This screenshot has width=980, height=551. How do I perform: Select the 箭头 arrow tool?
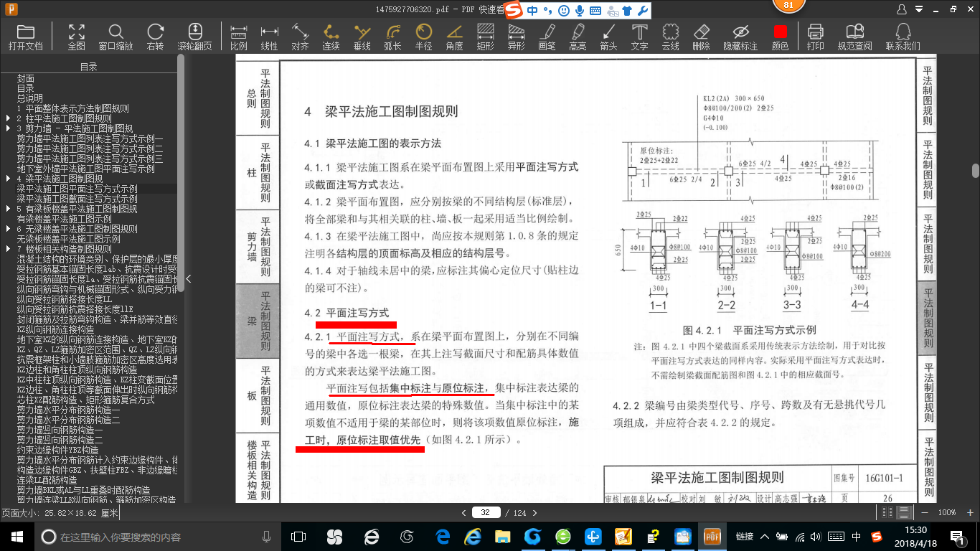click(x=608, y=37)
